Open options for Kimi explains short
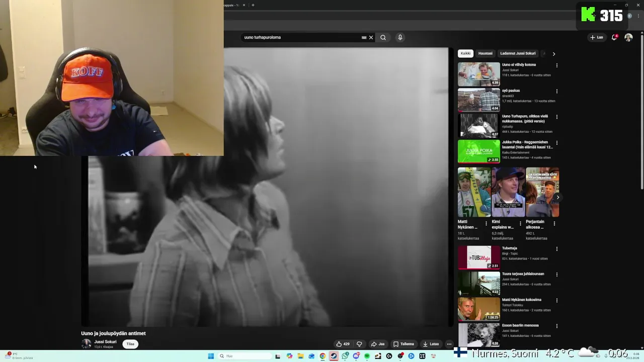The height and width of the screenshot is (362, 644). tap(520, 224)
